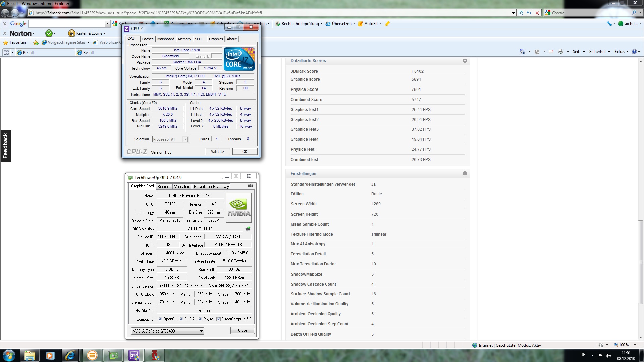This screenshot has width=644, height=362.
Task: Toggle the DirectCompute 5.0 checkbox
Action: click(x=218, y=319)
